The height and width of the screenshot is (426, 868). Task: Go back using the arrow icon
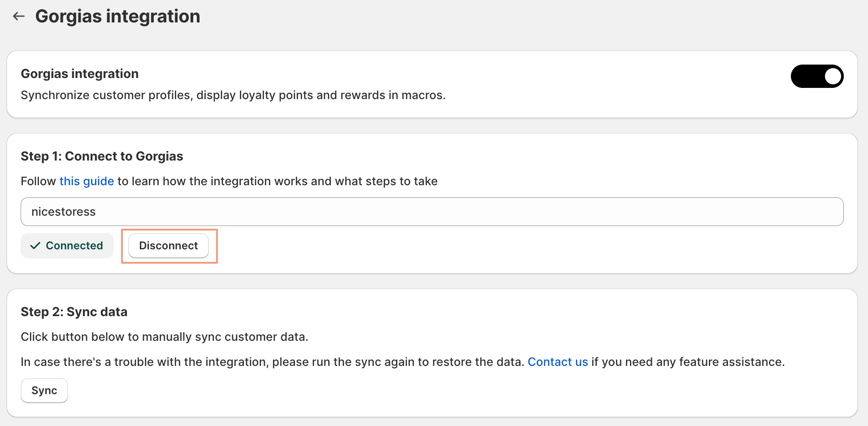click(19, 17)
